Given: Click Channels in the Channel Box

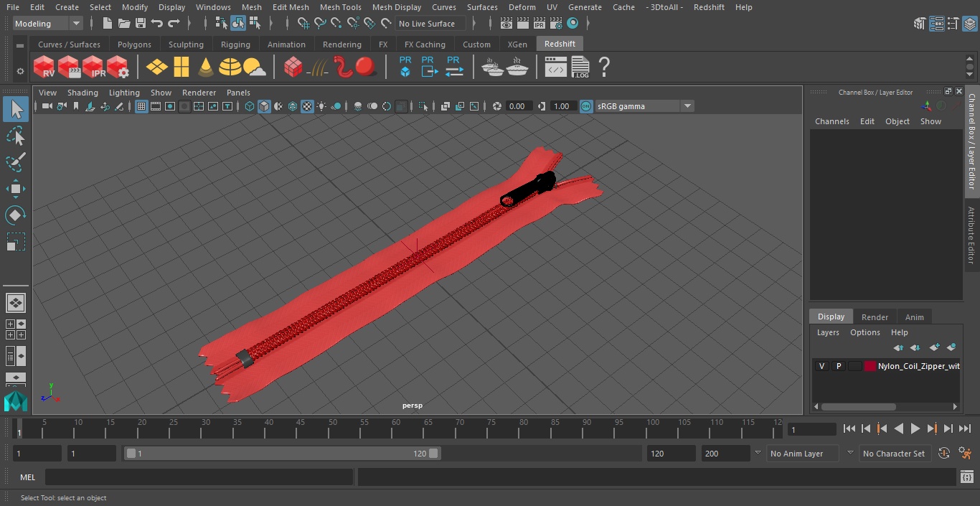Looking at the screenshot, I should click(832, 121).
